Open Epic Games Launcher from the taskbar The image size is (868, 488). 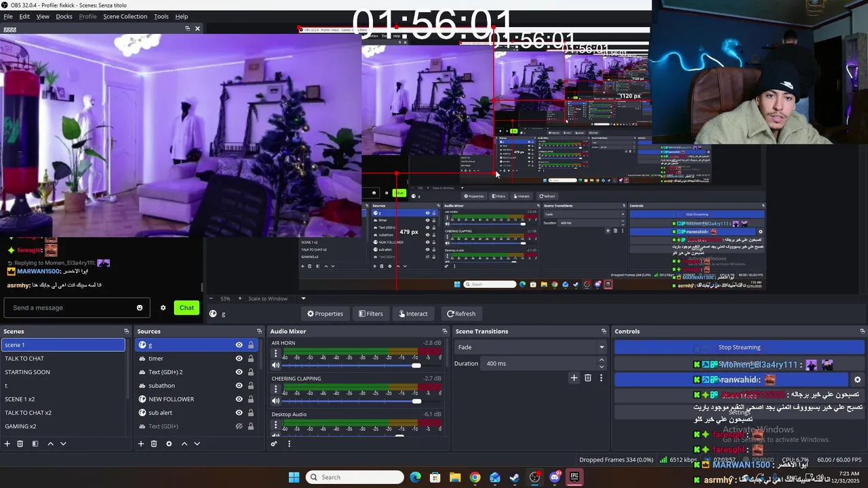point(574,477)
